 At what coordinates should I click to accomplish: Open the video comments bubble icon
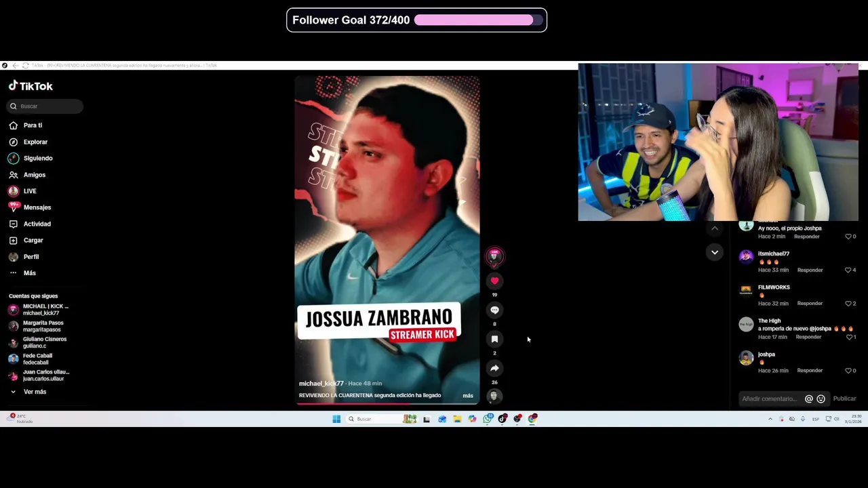(494, 310)
